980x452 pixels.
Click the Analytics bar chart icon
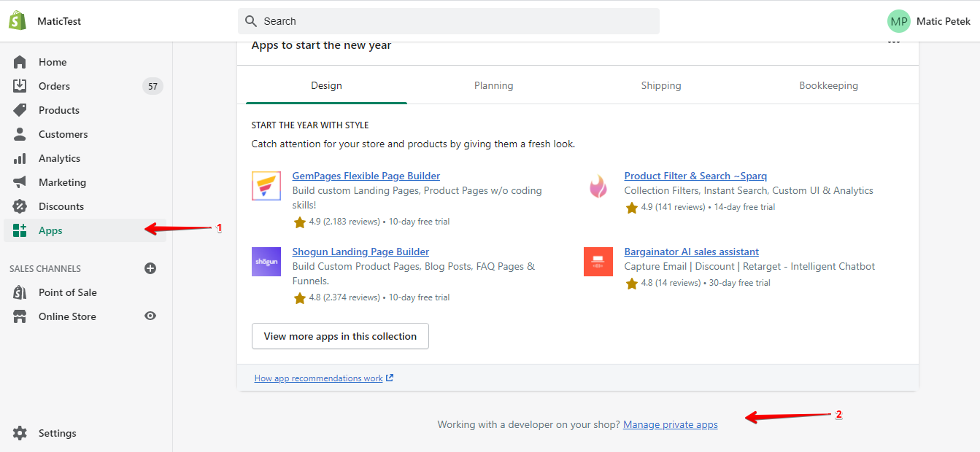[x=20, y=158]
